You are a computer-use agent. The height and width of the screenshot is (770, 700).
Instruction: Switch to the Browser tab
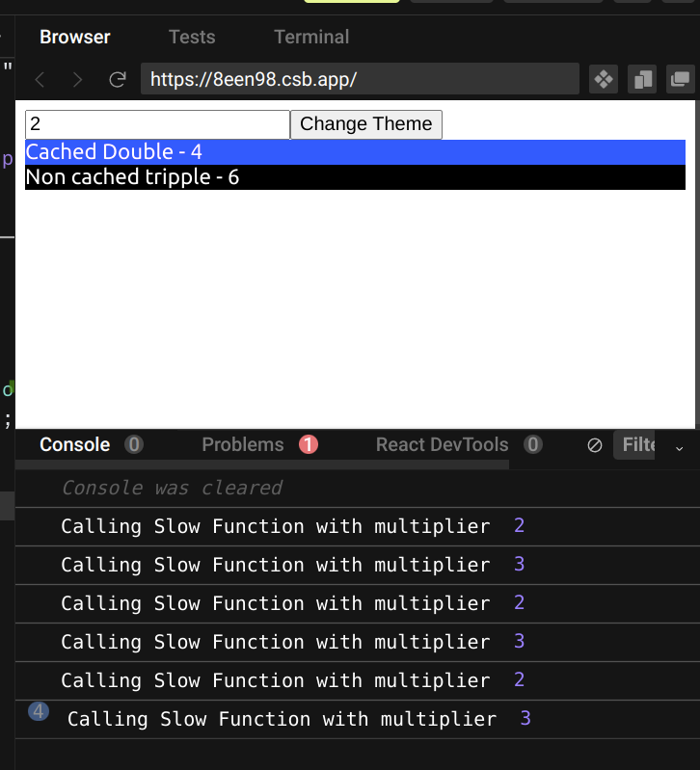pos(75,38)
